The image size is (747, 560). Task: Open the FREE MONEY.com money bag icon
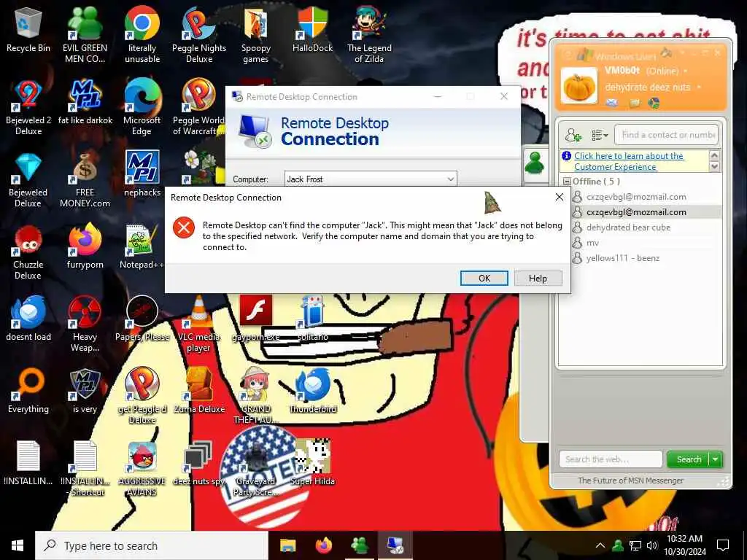pyautogui.click(x=85, y=180)
